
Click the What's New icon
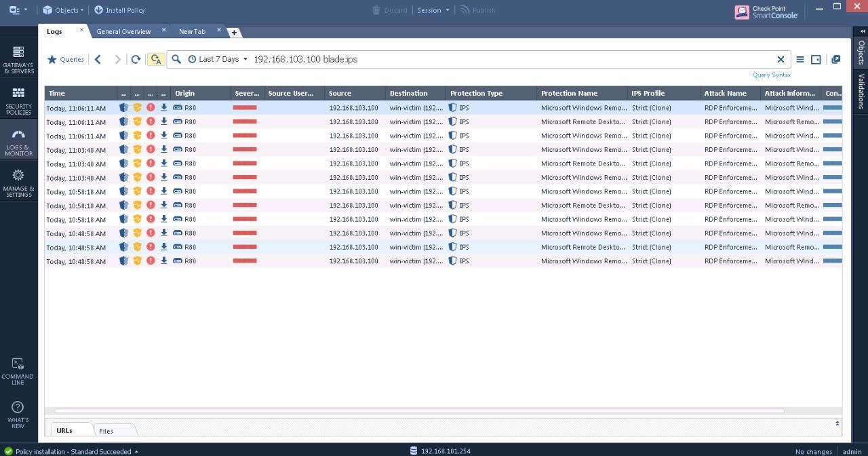[x=18, y=415]
